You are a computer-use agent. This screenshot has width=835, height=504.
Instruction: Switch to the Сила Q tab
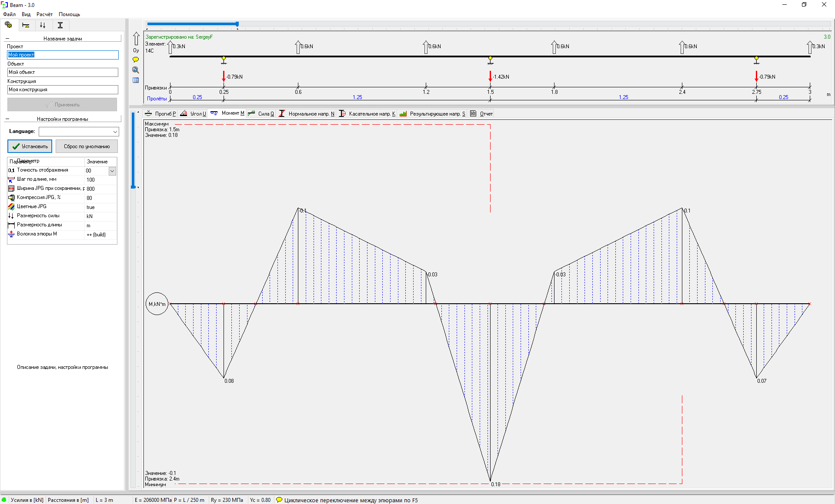click(x=261, y=113)
